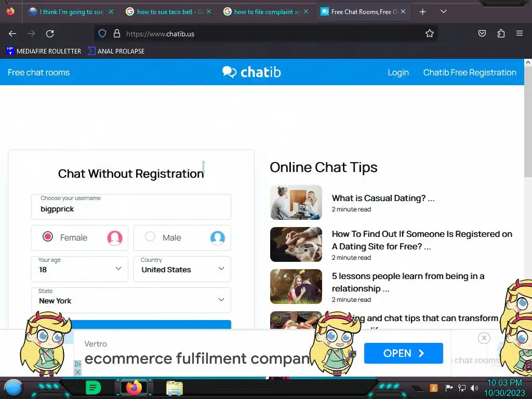Click the blue male avatar icon
This screenshot has width=532, height=399.
click(x=218, y=238)
